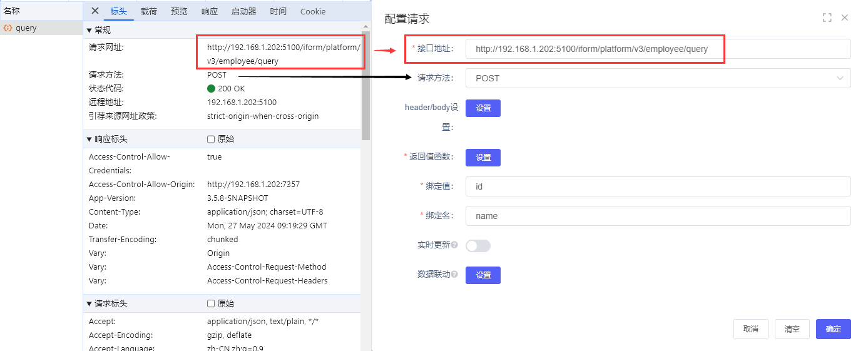Switch to the Cookie tab
868x351 pixels.
(312, 11)
